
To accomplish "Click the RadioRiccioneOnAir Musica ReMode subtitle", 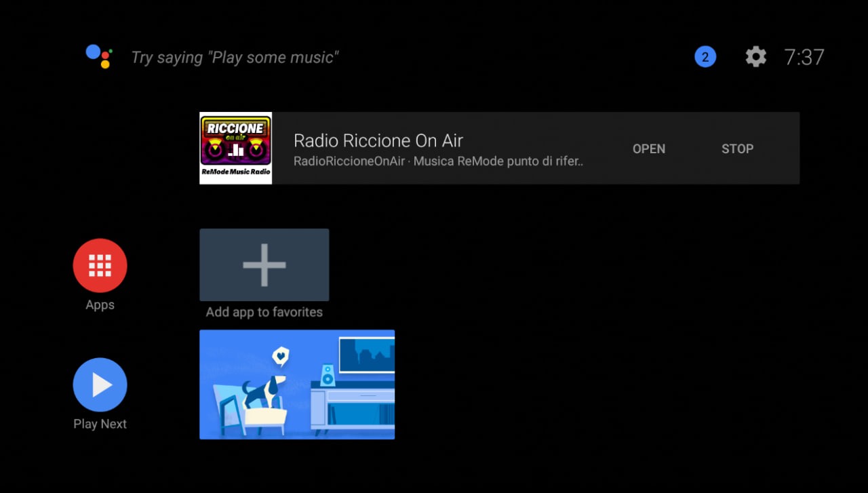I will (x=439, y=161).
